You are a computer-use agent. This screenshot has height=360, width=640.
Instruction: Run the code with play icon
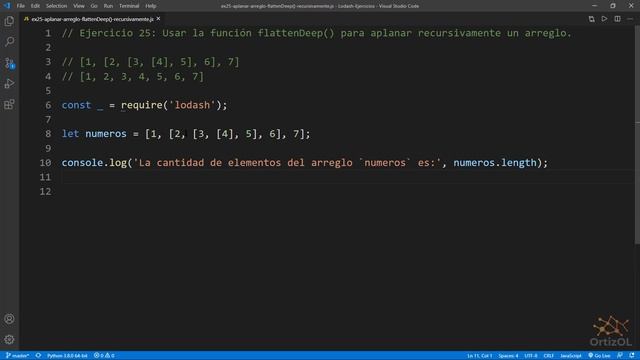coord(604,19)
